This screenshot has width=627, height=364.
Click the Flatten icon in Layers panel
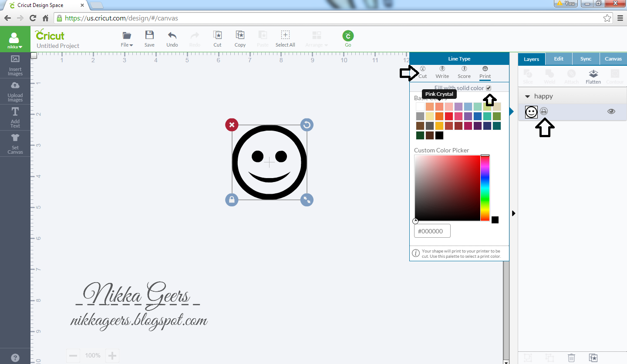point(593,76)
